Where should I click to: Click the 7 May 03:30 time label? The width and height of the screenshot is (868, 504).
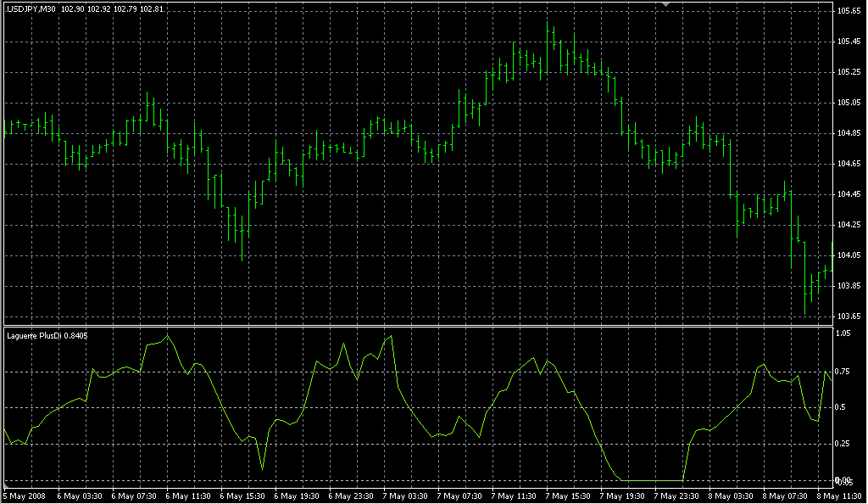[405, 496]
